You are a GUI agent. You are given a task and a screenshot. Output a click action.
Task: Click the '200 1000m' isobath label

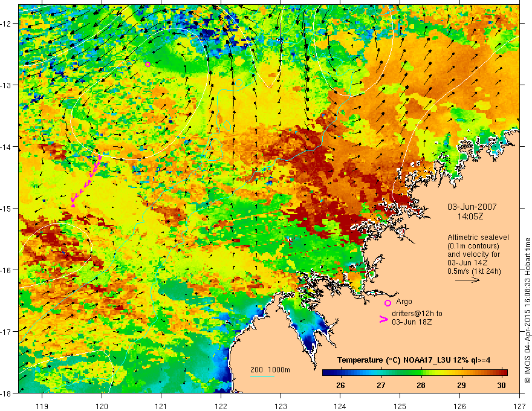(270, 370)
